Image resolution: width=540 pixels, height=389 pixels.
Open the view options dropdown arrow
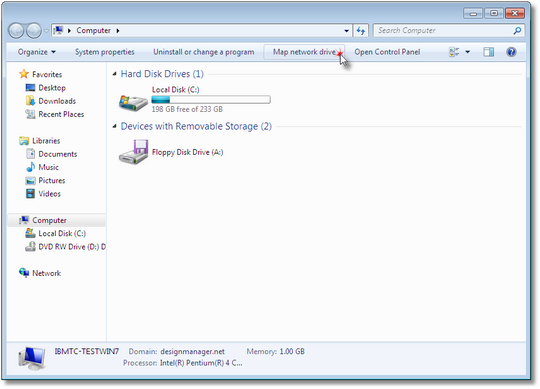467,52
